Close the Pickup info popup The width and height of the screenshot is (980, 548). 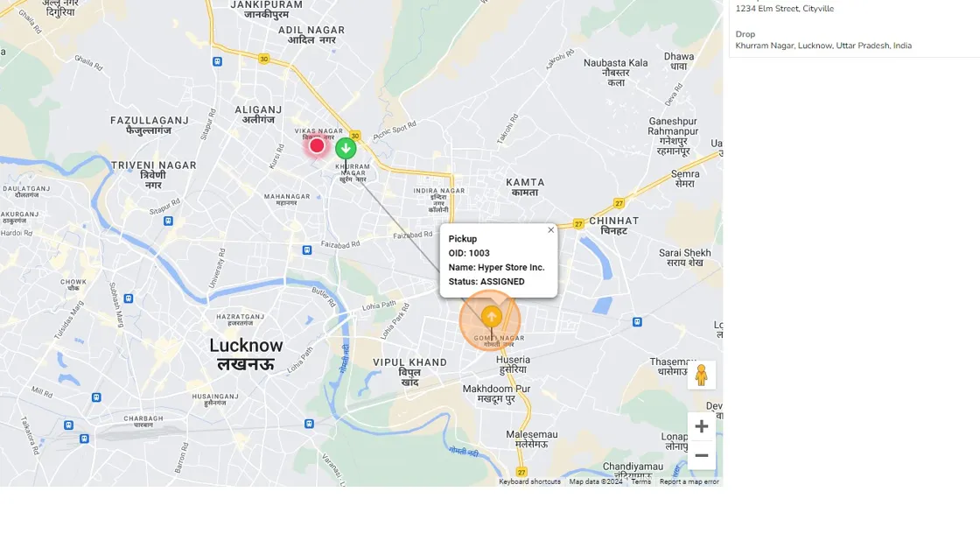[x=550, y=230]
